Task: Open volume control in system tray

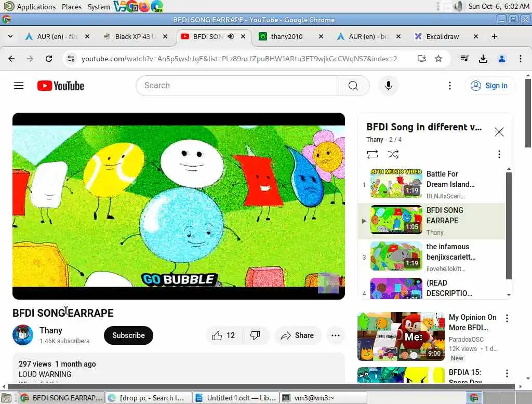Action: [x=458, y=6]
